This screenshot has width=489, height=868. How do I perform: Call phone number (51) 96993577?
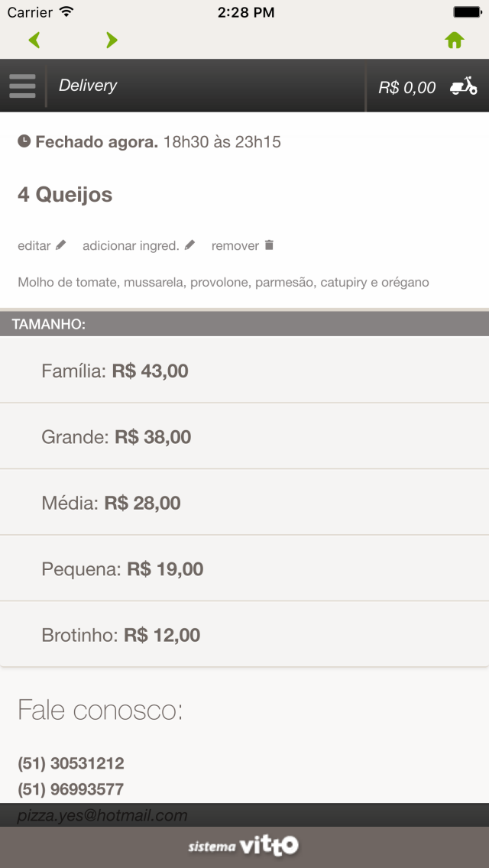[x=71, y=789]
